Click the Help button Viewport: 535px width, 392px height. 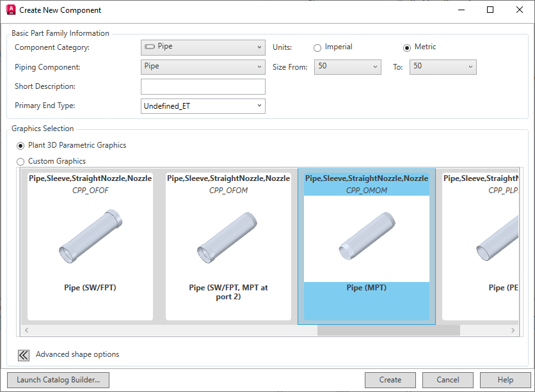[505, 380]
